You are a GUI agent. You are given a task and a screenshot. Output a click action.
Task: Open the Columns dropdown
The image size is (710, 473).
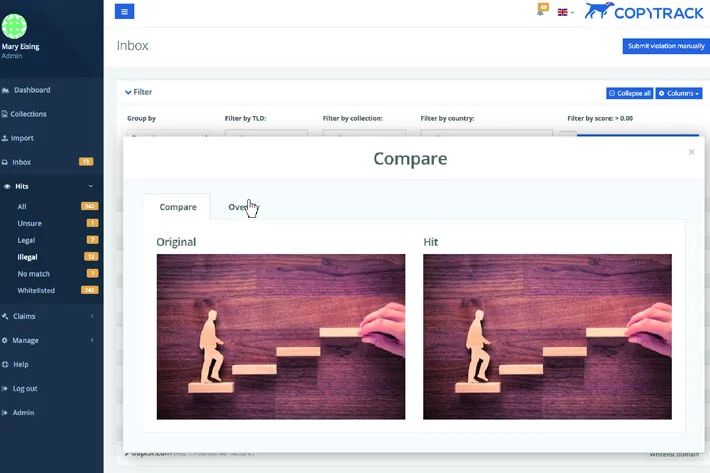click(x=679, y=93)
